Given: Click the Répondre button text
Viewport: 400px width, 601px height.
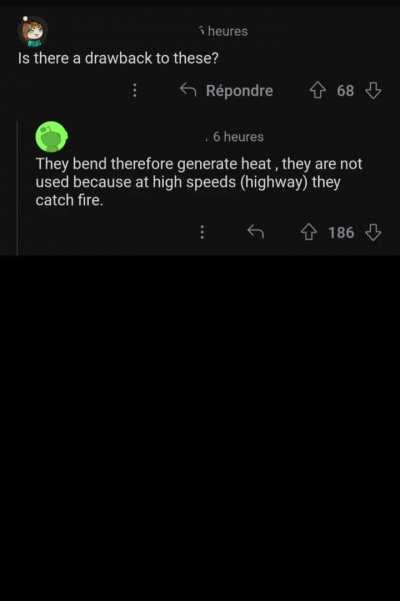Looking at the screenshot, I should tap(239, 91).
